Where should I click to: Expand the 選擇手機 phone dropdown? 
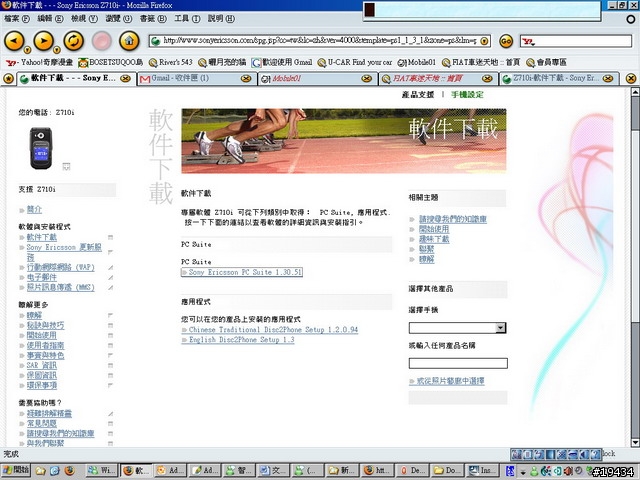(x=500, y=328)
